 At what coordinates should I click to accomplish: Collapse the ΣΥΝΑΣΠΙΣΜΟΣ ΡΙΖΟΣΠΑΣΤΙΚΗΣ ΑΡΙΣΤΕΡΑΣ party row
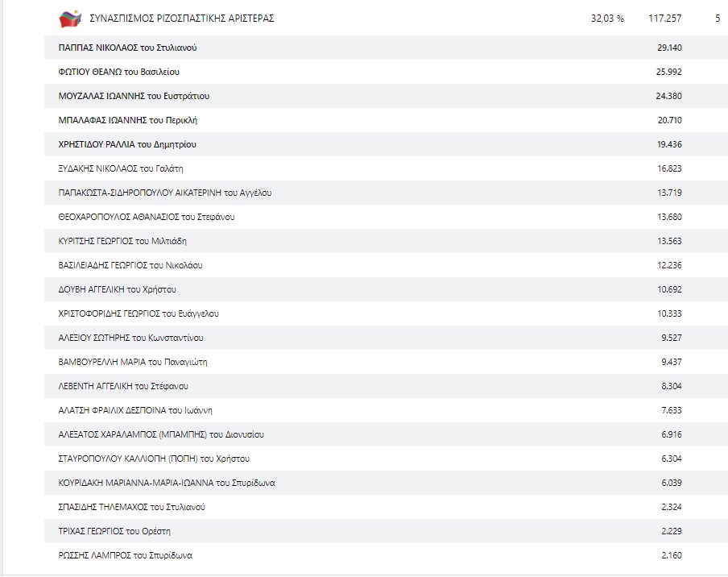tap(180, 19)
